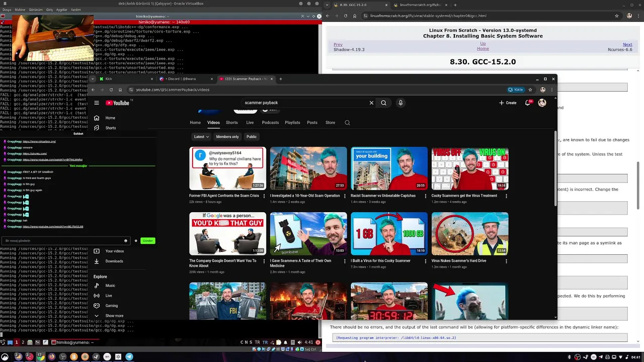This screenshot has height=362, width=644.
Task: Toggle the Public filter chip
Action: click(x=252, y=137)
